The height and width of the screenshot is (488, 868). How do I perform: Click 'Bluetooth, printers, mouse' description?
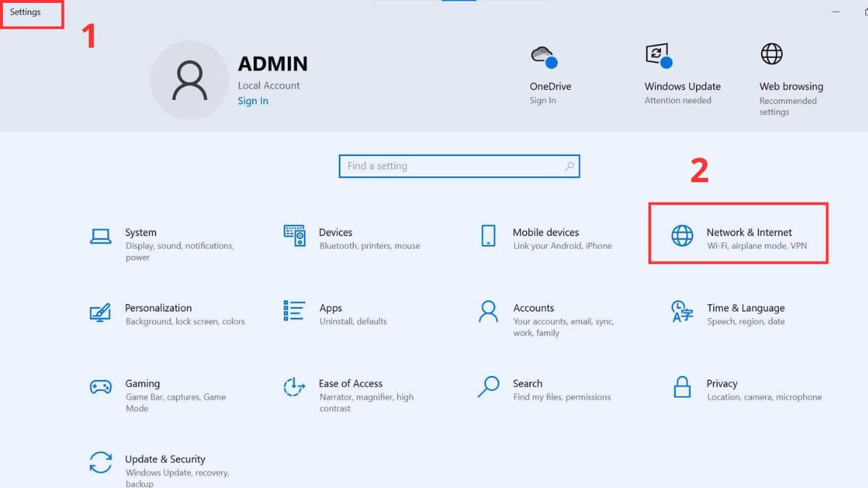[370, 246]
